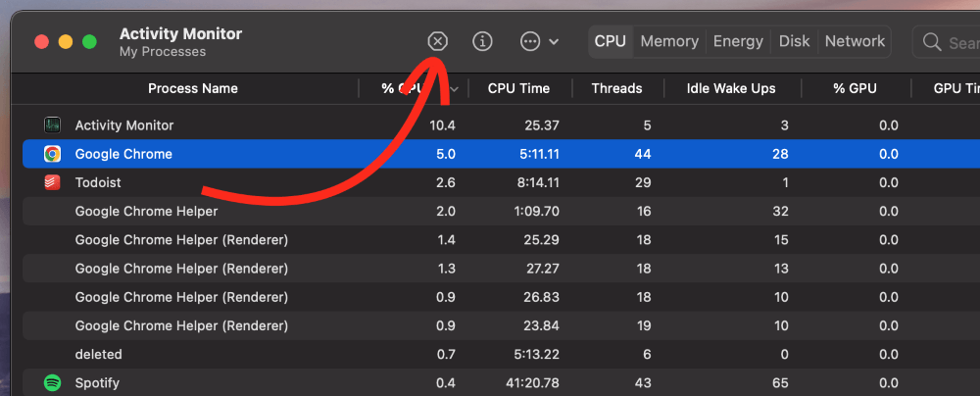This screenshot has height=396, width=980.
Task: Click the process info (i) icon
Action: [x=482, y=41]
